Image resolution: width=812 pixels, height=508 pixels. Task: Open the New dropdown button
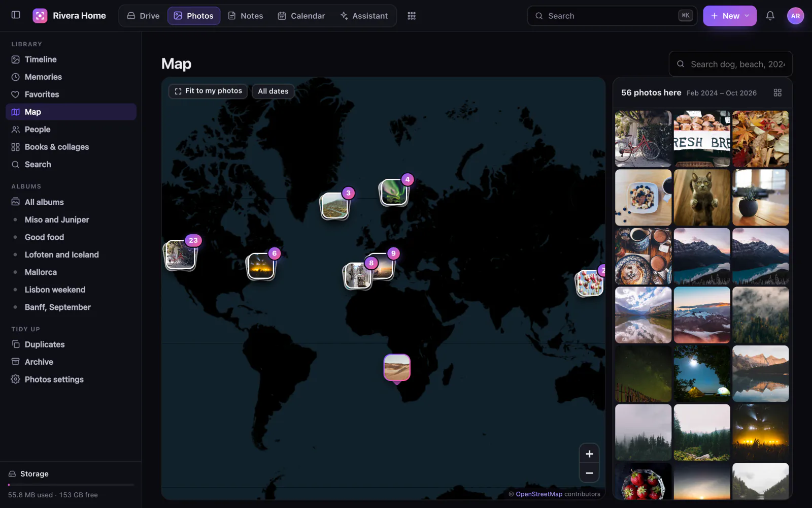point(729,16)
